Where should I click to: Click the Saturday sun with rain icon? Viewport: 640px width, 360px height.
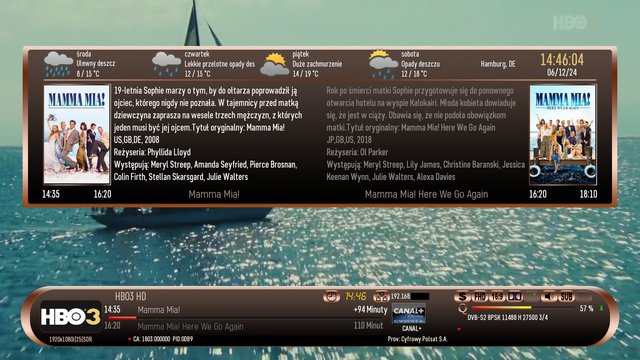pos(383,64)
